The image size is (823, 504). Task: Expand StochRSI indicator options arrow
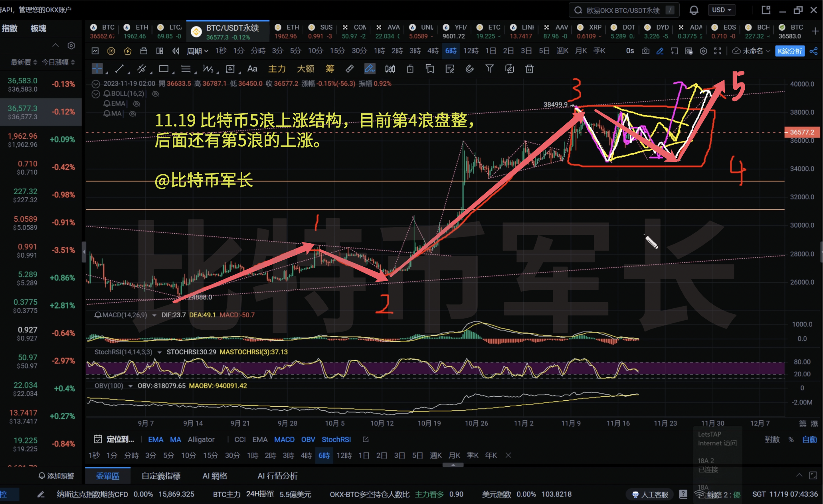click(160, 352)
